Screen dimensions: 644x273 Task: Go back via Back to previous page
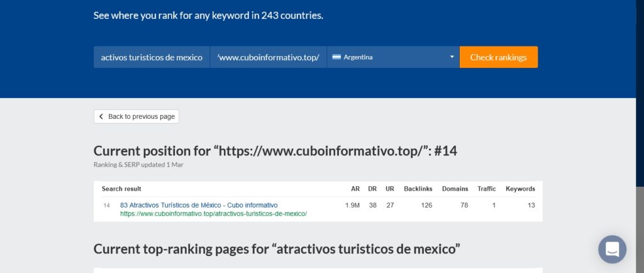(x=136, y=116)
